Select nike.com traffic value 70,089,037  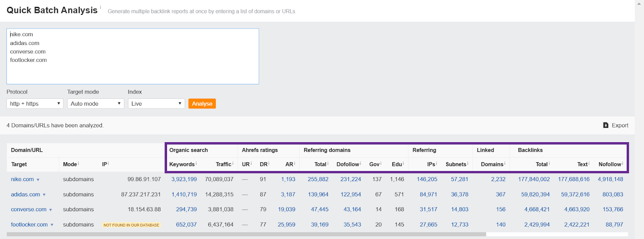[219, 179]
